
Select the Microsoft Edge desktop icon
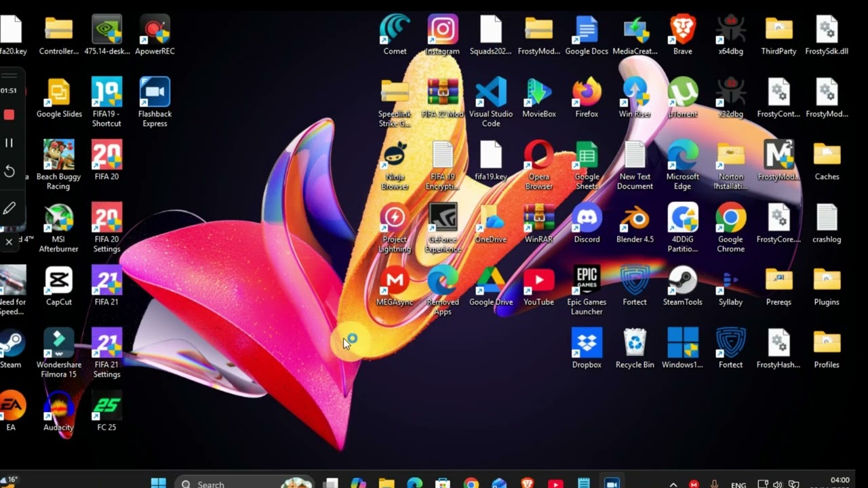(x=683, y=165)
